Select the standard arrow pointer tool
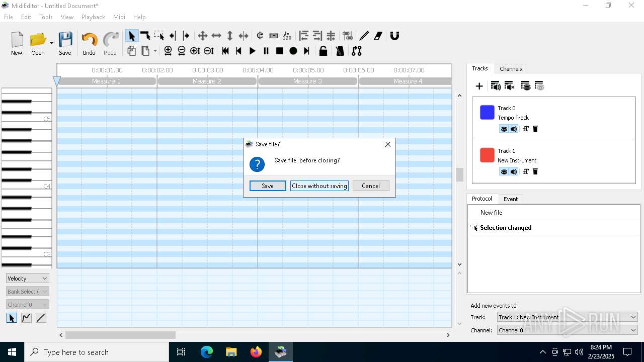 pos(132,36)
